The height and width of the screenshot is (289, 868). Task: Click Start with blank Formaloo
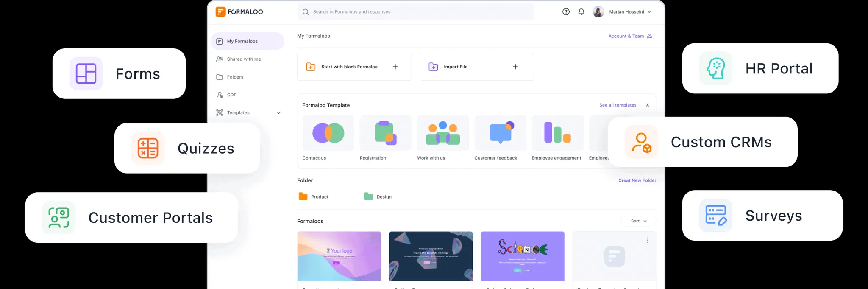click(x=354, y=67)
